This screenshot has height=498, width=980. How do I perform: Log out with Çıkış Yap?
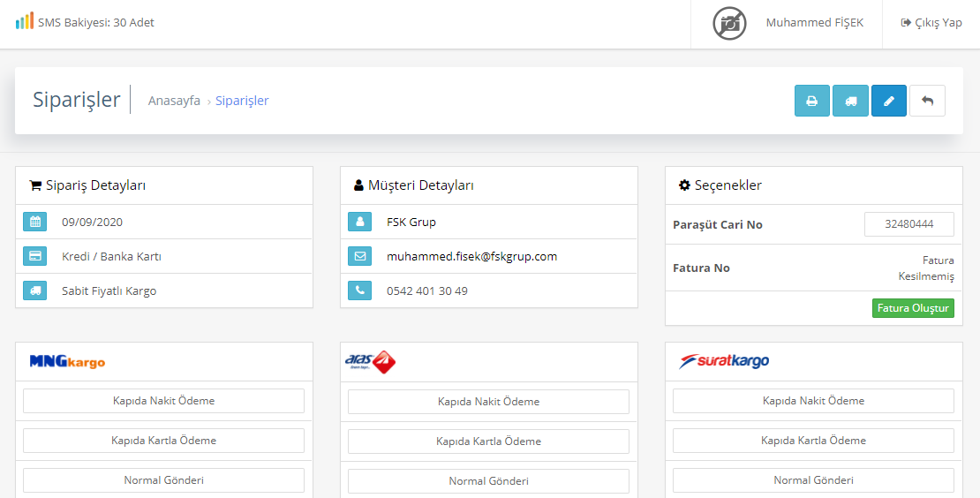(x=931, y=22)
